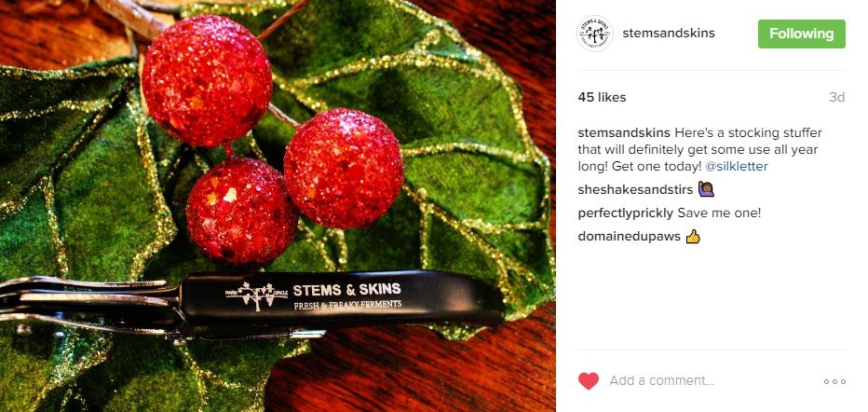
Task: Open the @silkletter mention link
Action: pyautogui.click(x=737, y=166)
